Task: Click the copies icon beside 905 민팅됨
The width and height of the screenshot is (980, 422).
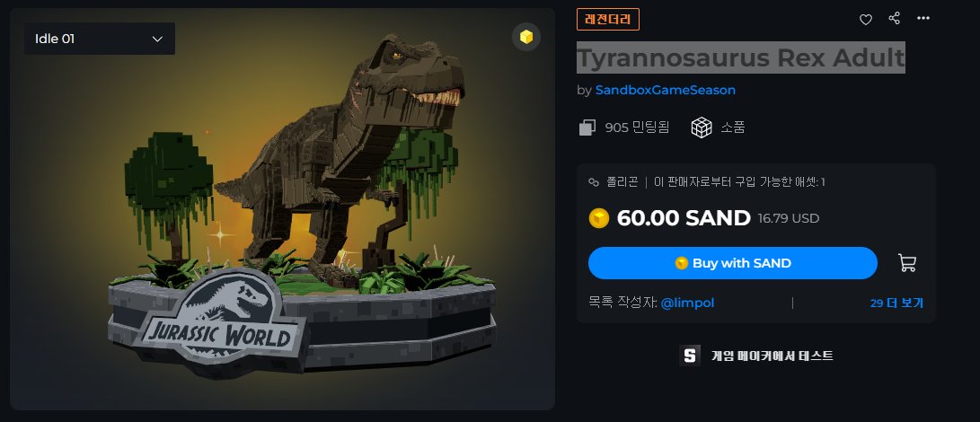Action: pyautogui.click(x=587, y=127)
